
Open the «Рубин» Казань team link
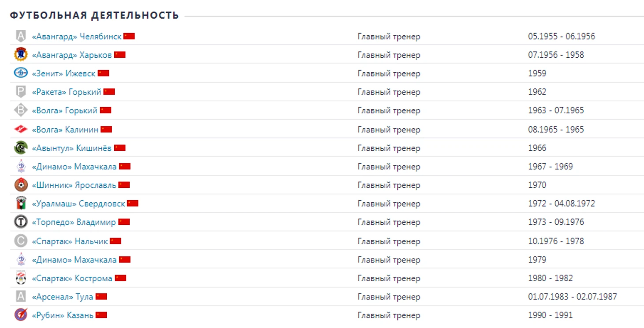(x=62, y=315)
